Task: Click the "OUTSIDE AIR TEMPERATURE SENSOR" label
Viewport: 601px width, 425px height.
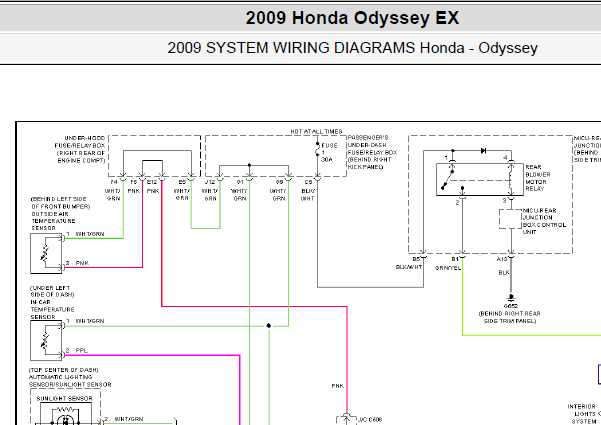Action: (53, 221)
